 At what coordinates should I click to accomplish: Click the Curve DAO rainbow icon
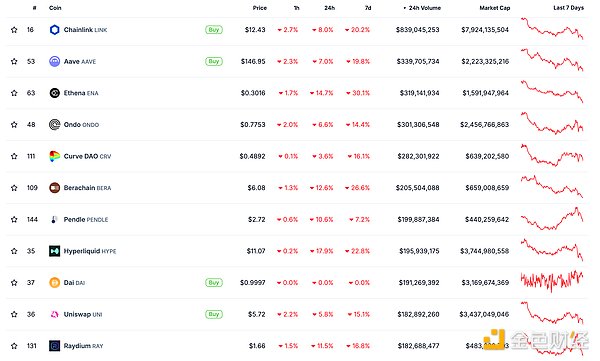pos(54,156)
